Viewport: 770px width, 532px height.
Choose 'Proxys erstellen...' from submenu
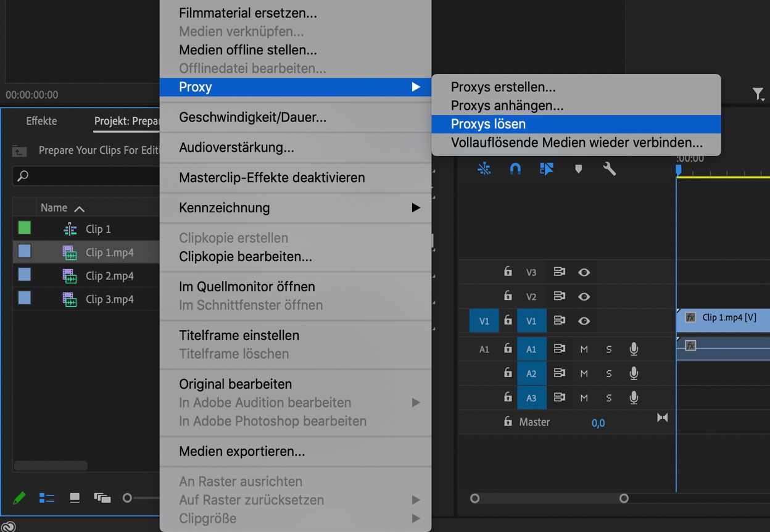coord(503,87)
